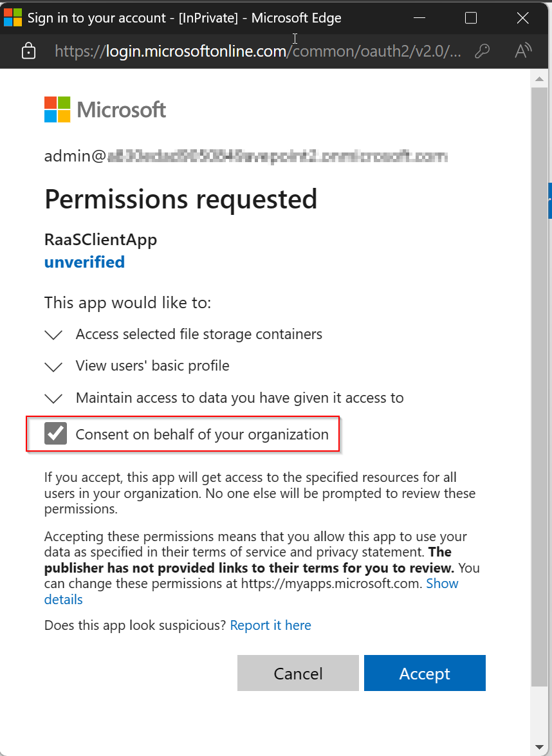The image size is (552, 756).
Task: Click the Read Aloud icon
Action: pyautogui.click(x=524, y=51)
